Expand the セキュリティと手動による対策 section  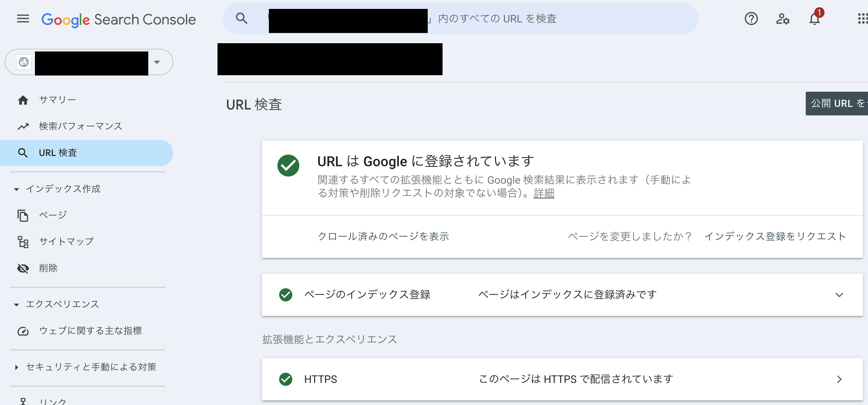tap(16, 367)
